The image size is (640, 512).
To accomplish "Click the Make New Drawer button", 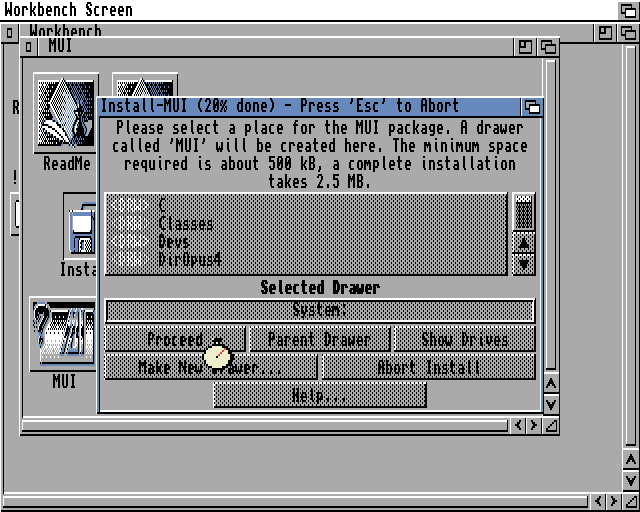I will [211, 367].
